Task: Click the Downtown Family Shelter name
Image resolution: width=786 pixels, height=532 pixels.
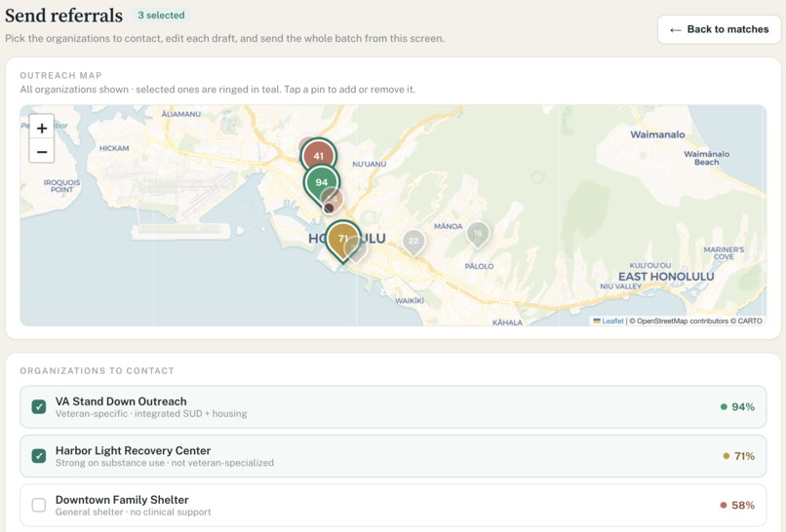Action: (x=122, y=500)
